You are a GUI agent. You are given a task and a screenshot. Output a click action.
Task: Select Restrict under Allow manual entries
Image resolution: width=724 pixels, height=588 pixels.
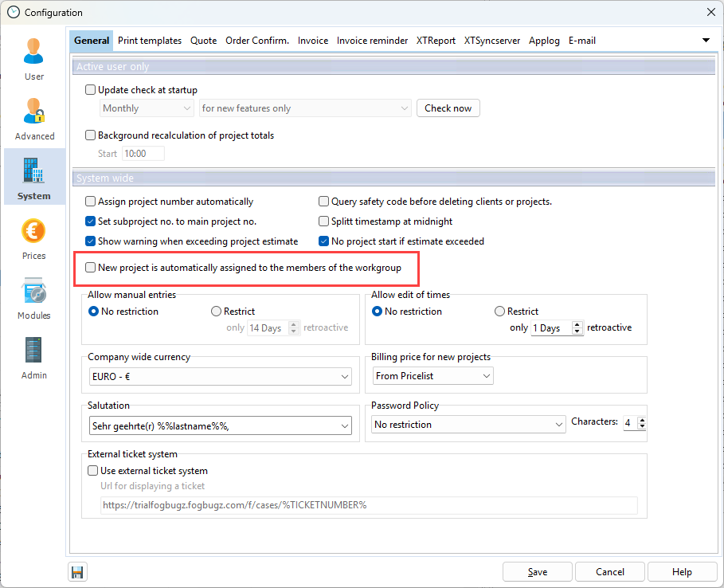[217, 312]
